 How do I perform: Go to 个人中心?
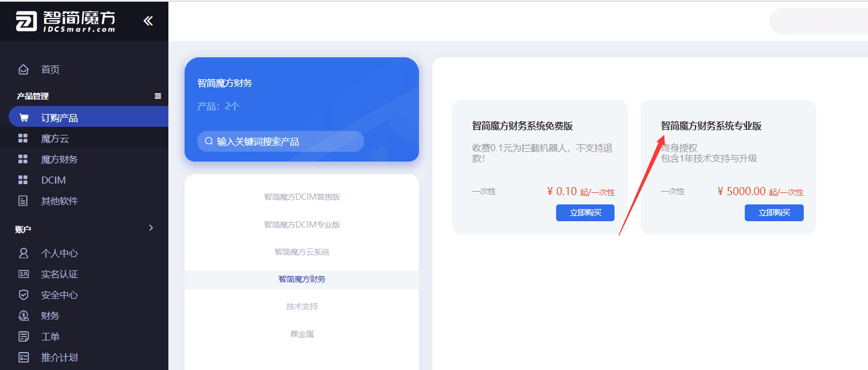point(60,253)
